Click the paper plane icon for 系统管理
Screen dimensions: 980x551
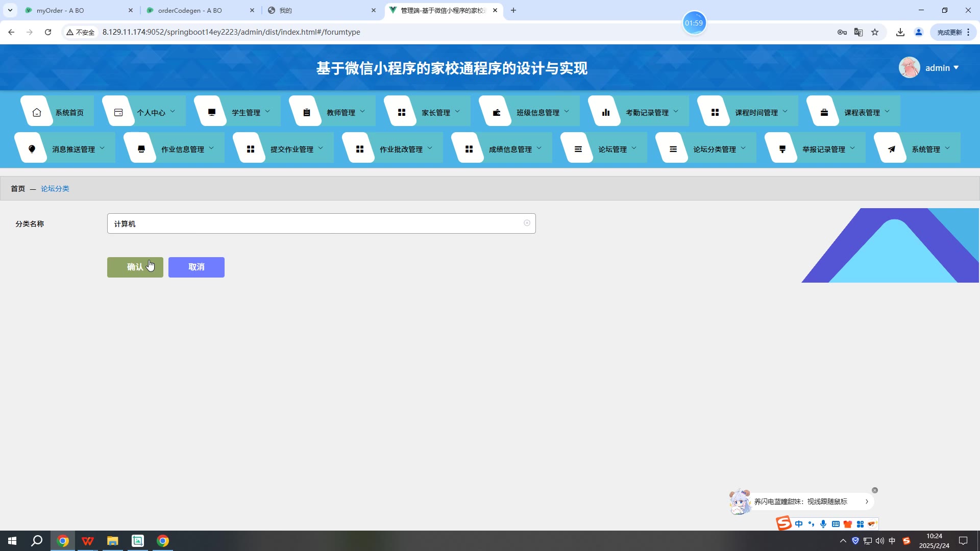coord(892,149)
